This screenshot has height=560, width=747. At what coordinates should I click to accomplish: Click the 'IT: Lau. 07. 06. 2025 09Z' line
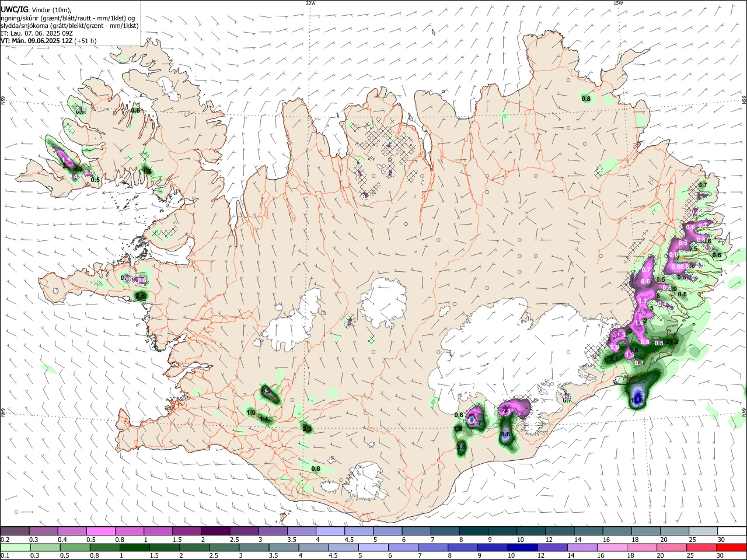37,33
